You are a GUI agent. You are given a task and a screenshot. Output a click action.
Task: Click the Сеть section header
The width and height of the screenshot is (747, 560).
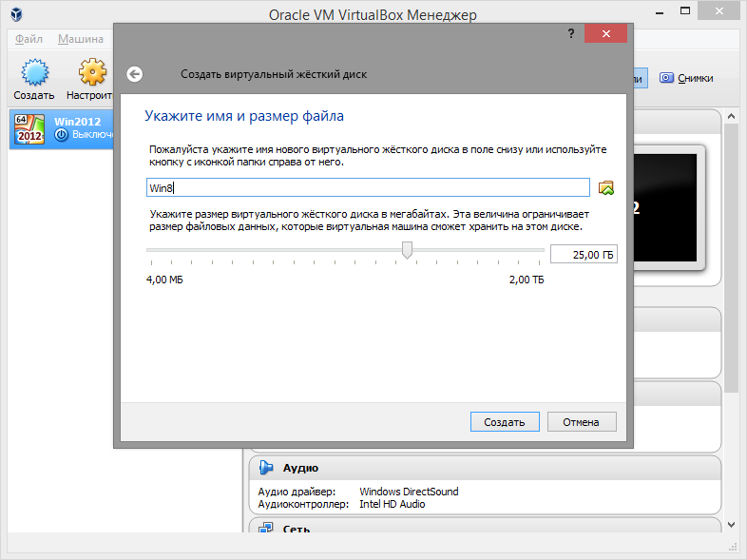click(485, 526)
